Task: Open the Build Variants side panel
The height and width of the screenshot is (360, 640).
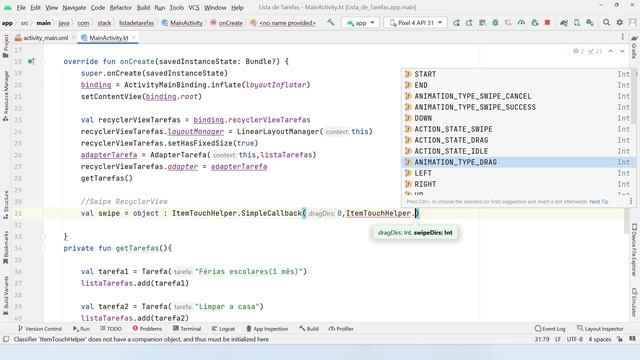Action: [6, 296]
